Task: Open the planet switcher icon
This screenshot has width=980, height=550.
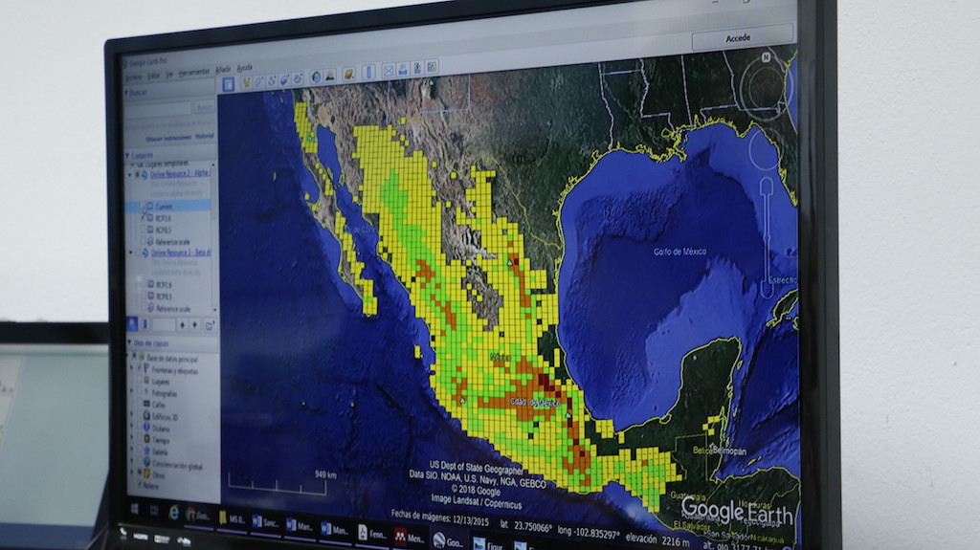Action: [348, 75]
